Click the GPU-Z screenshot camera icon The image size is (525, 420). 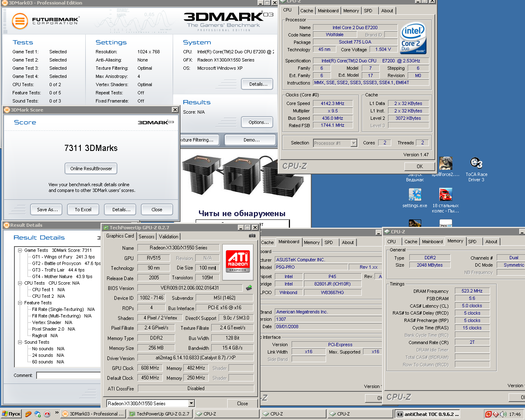252,236
